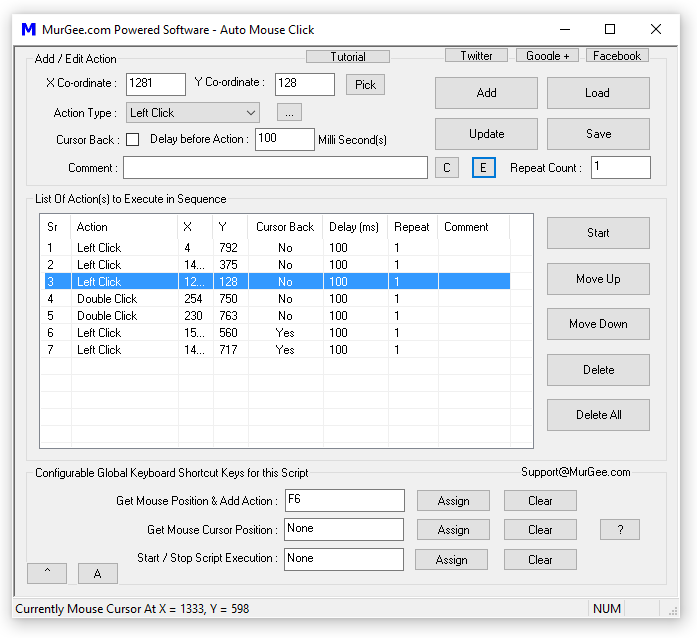
Task: Click Assign for Get Mouse Position & Add Action
Action: pos(453,501)
